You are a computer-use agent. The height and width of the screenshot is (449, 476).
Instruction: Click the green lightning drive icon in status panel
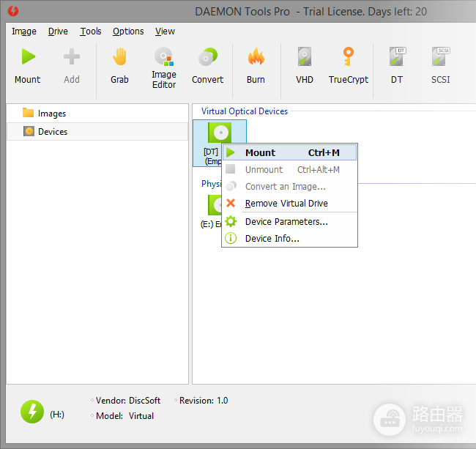(x=32, y=412)
